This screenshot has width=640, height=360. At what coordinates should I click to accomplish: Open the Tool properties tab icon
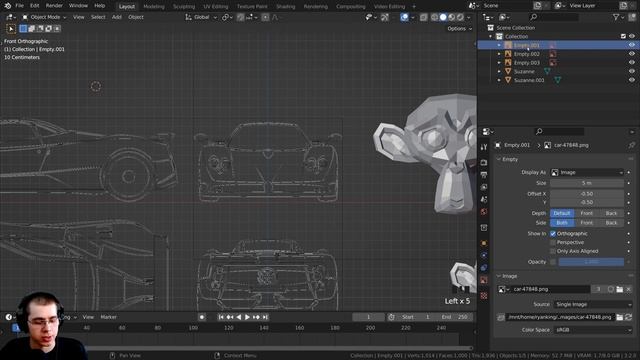[484, 147]
